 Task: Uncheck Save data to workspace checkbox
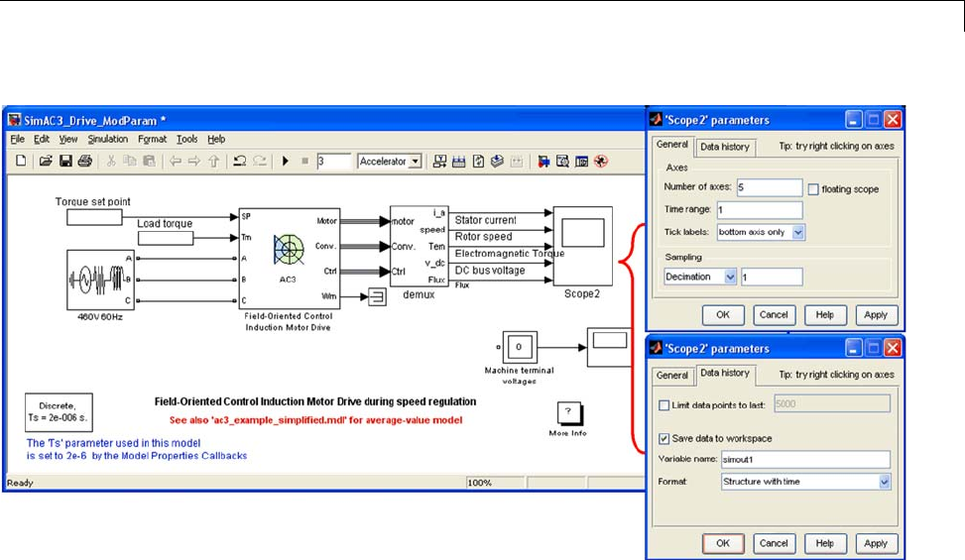point(664,438)
